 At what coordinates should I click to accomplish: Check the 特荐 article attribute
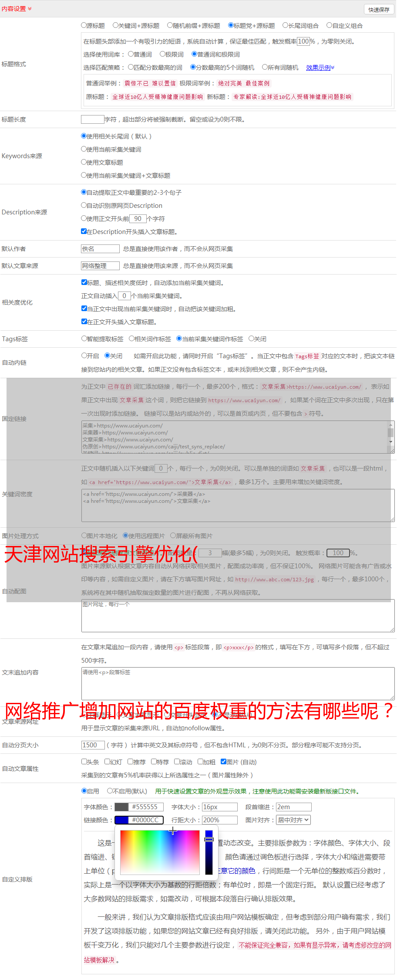[154, 762]
